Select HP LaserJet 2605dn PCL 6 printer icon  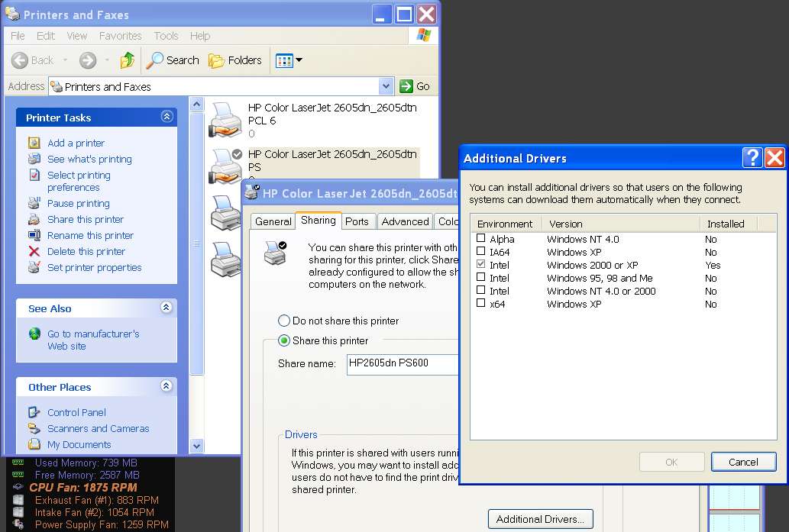tap(225, 120)
